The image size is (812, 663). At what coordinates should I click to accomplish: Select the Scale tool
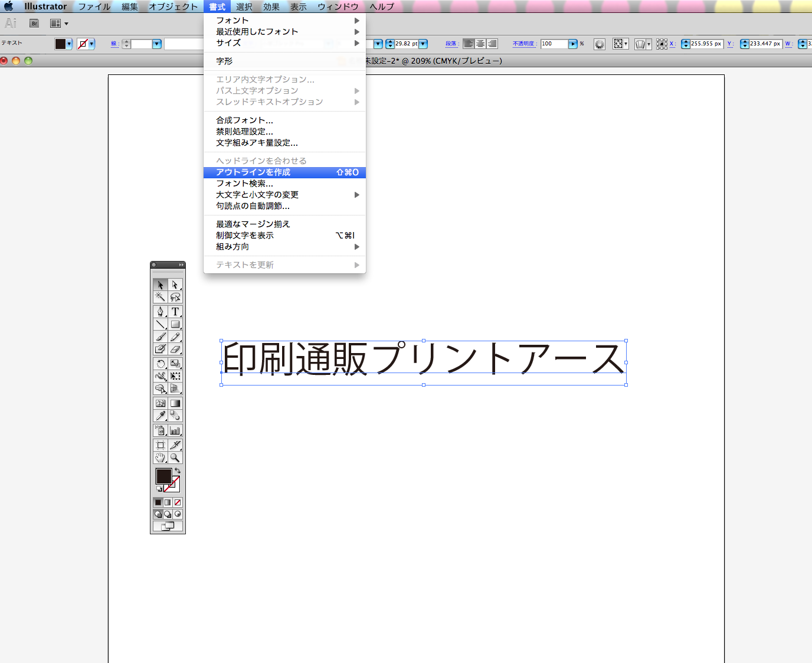(x=175, y=364)
